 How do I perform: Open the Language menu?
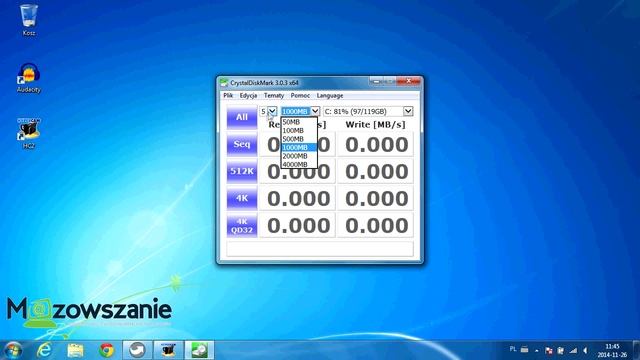point(330,96)
